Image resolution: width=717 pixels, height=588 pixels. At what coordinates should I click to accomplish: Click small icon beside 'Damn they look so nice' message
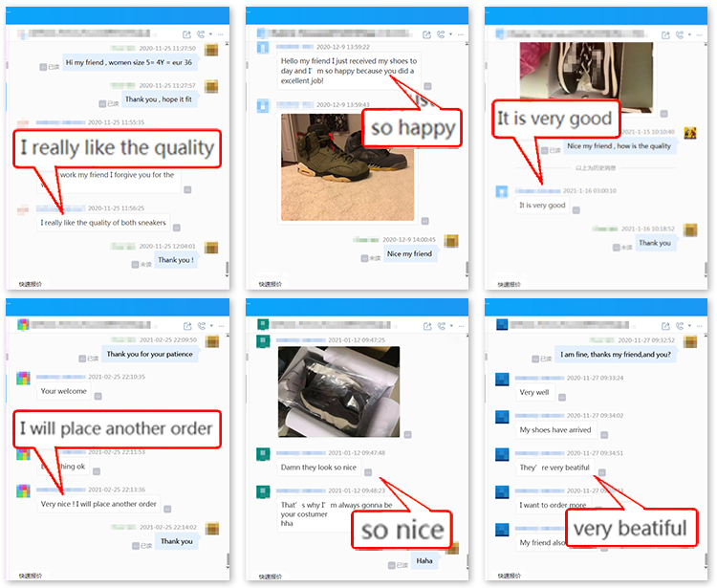click(x=368, y=472)
